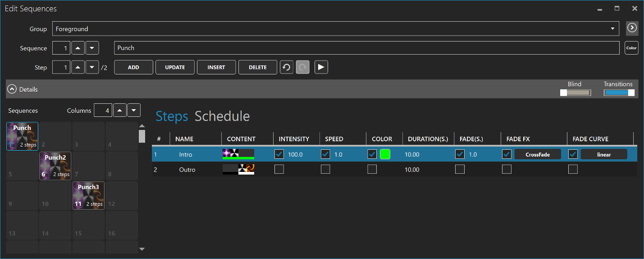Click the Step number input field
The height and width of the screenshot is (259, 644).
pos(61,67)
